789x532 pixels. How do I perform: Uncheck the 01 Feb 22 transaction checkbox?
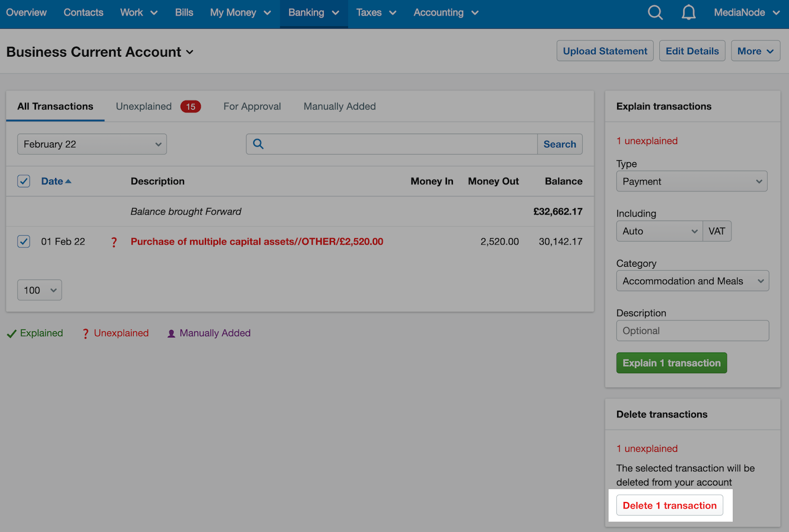click(x=23, y=242)
